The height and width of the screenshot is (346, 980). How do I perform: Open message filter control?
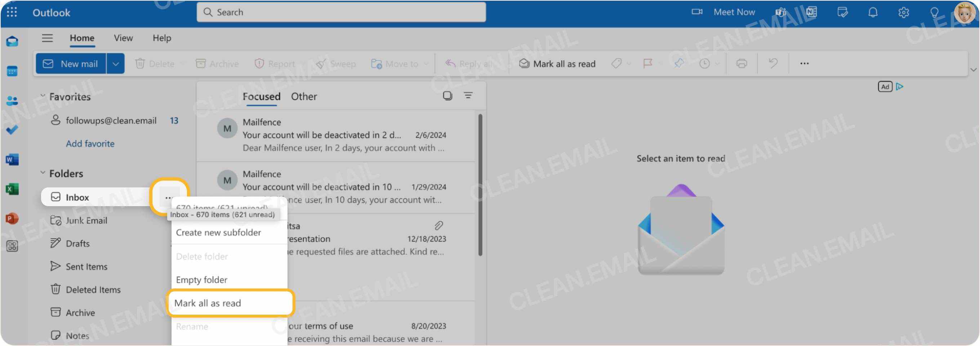[468, 96]
